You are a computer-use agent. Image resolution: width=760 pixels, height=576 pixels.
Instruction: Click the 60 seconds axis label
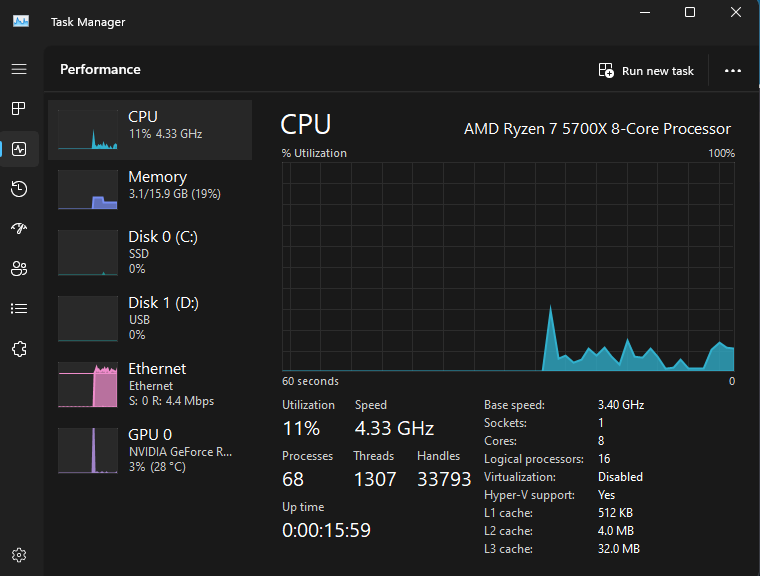click(310, 381)
